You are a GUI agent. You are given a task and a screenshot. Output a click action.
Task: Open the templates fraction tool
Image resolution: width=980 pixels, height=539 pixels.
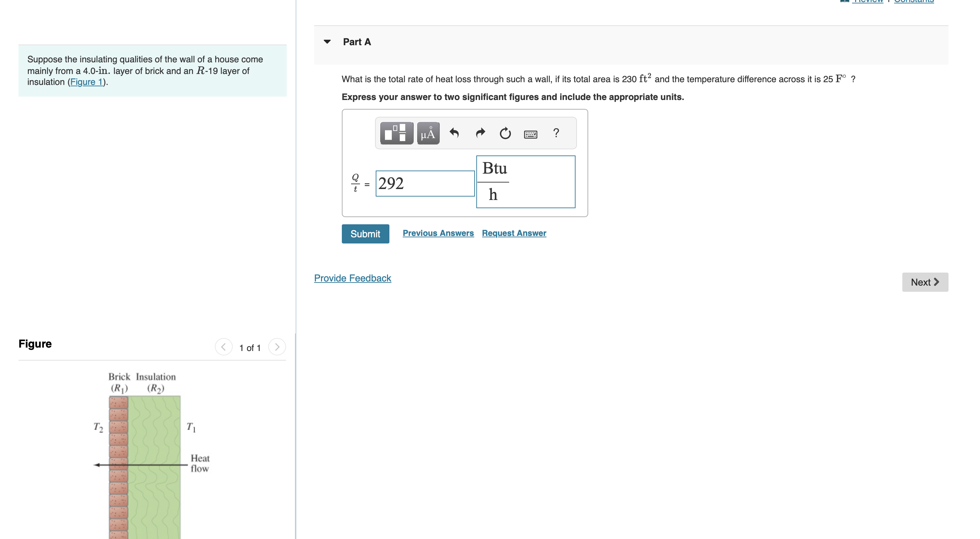pos(396,133)
